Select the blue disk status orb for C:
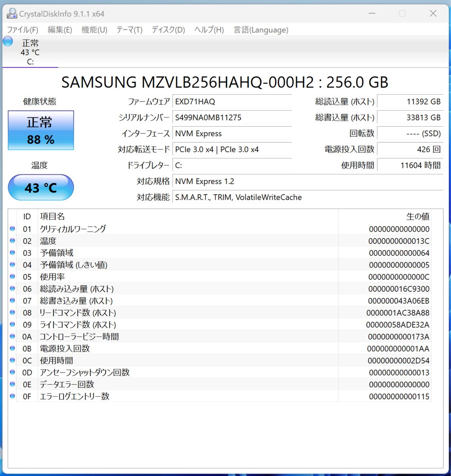Image resolution: width=451 pixels, height=476 pixels. tap(8, 41)
